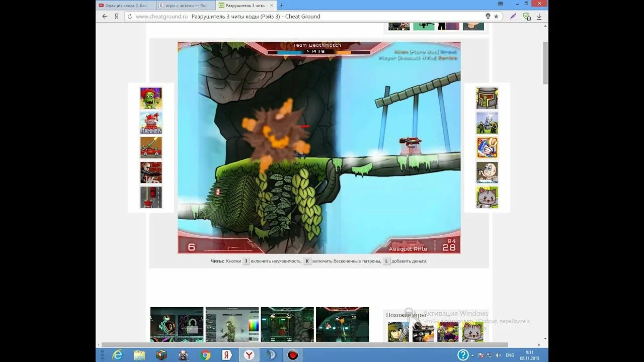
Task: Click the vertical page scrollbar thumb
Action: pos(545,62)
